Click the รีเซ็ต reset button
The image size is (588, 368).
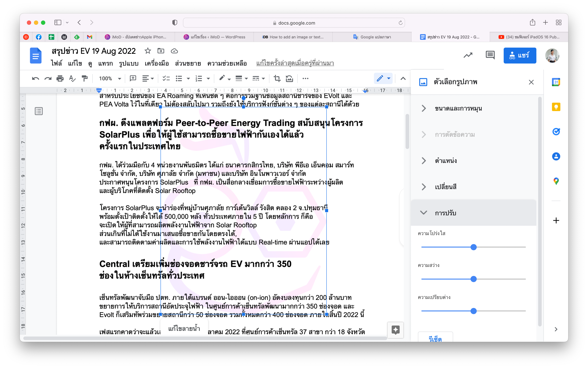435,338
